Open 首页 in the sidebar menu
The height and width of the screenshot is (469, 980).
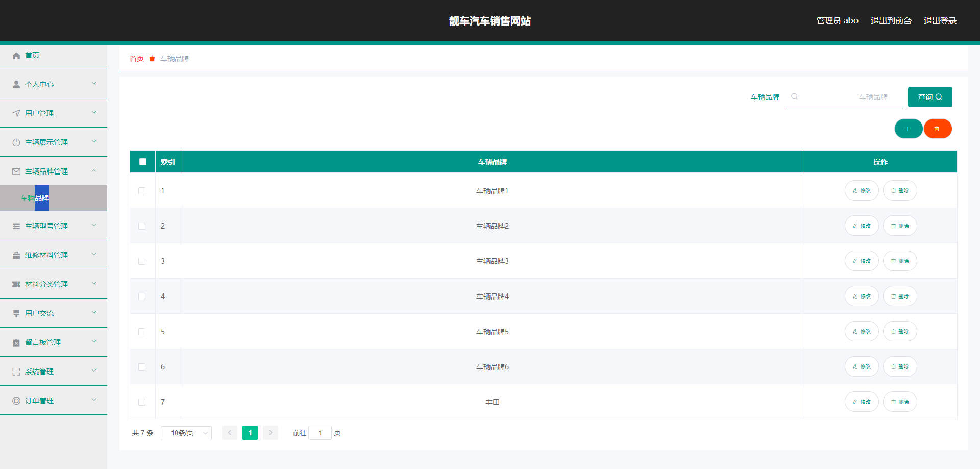tap(54, 55)
